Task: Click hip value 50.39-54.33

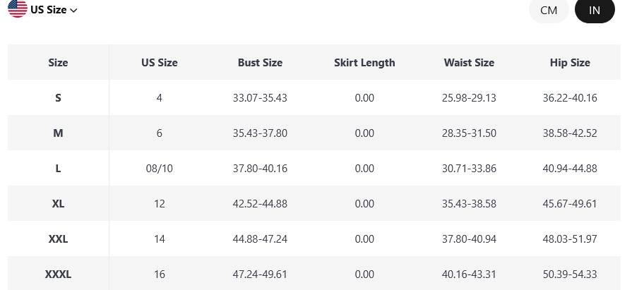Action: tap(570, 274)
